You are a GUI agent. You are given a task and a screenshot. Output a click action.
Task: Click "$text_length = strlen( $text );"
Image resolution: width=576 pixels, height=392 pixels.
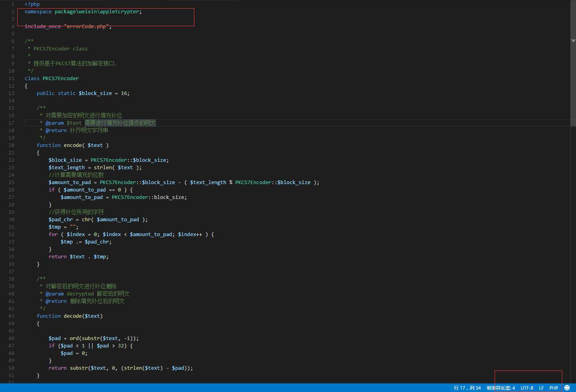click(95, 168)
